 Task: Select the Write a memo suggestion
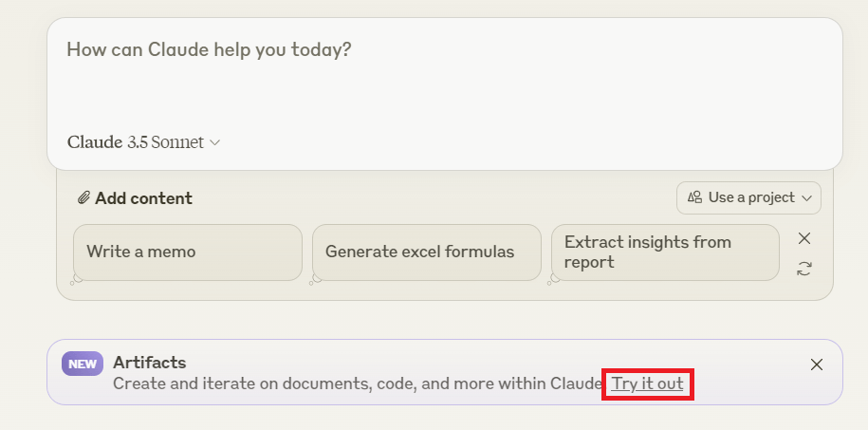[188, 252]
